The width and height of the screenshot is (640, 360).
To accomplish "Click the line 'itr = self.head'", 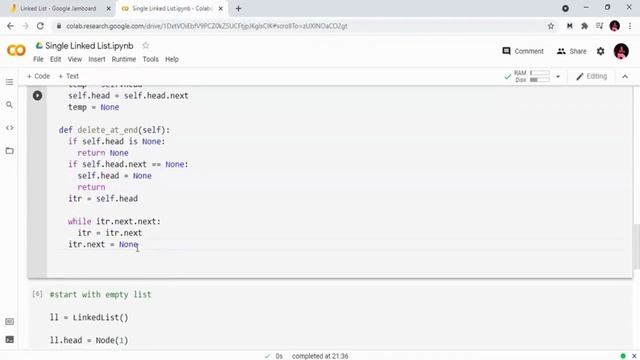I will pyautogui.click(x=103, y=198).
